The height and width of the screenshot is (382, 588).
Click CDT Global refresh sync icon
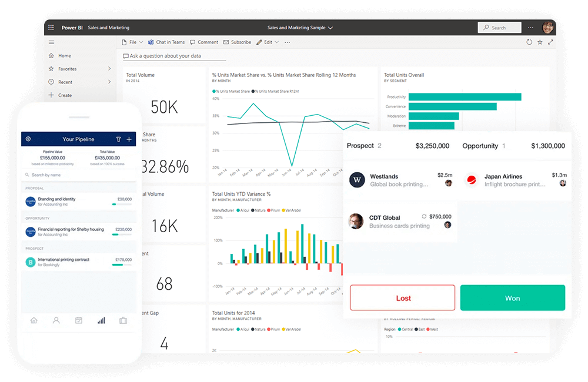pos(424,216)
